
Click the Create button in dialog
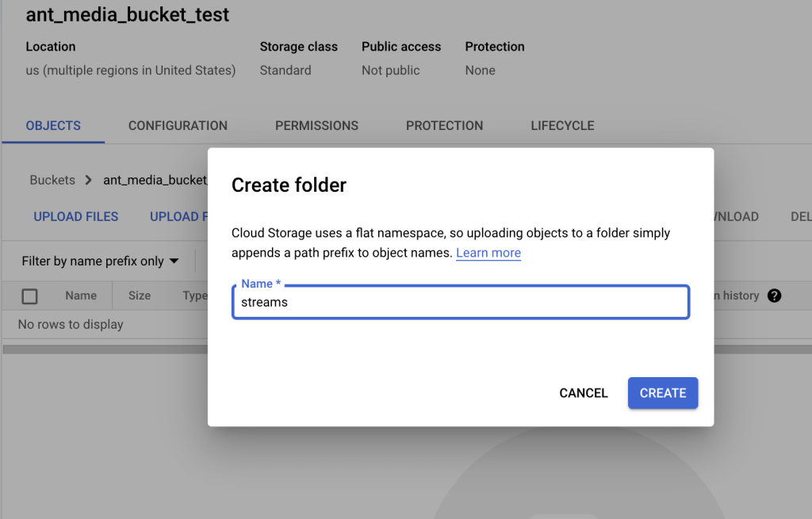663,393
